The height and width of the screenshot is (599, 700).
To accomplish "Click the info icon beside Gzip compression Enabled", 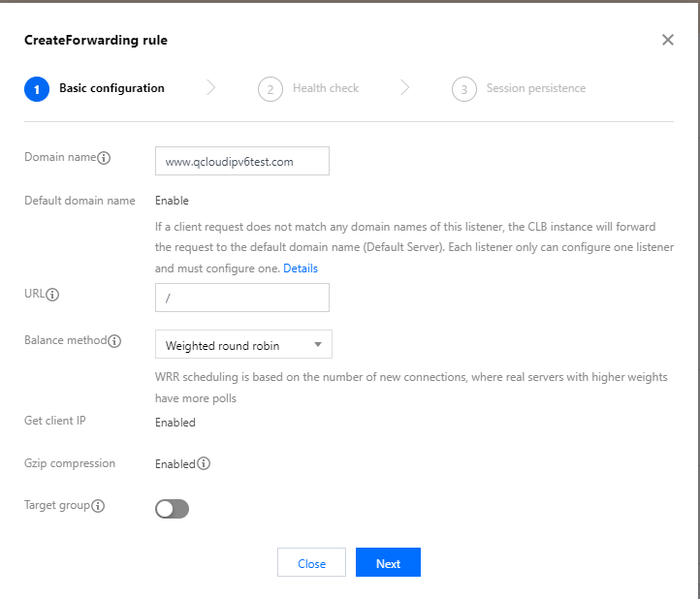I will [x=204, y=463].
